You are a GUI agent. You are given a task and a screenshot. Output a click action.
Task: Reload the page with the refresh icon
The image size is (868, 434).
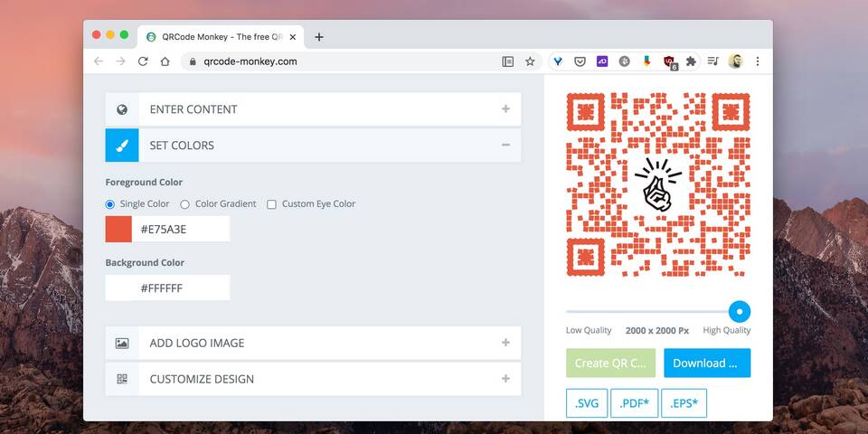click(x=143, y=61)
